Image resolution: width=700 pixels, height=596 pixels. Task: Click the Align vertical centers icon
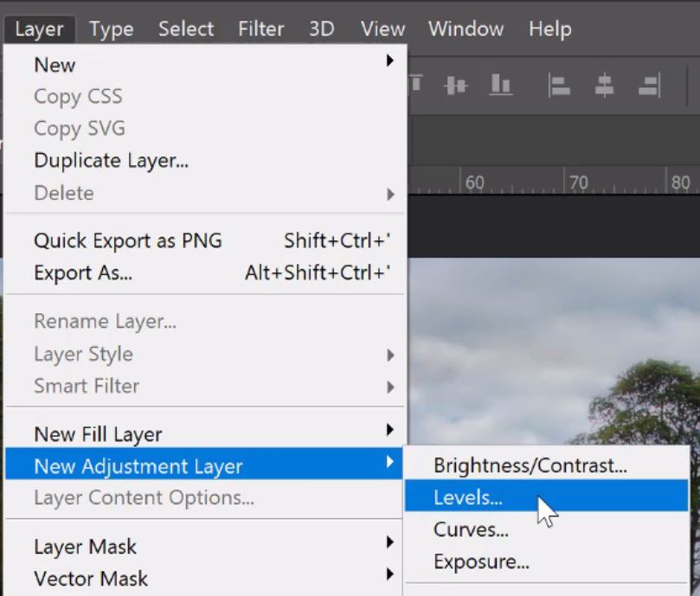tap(456, 85)
